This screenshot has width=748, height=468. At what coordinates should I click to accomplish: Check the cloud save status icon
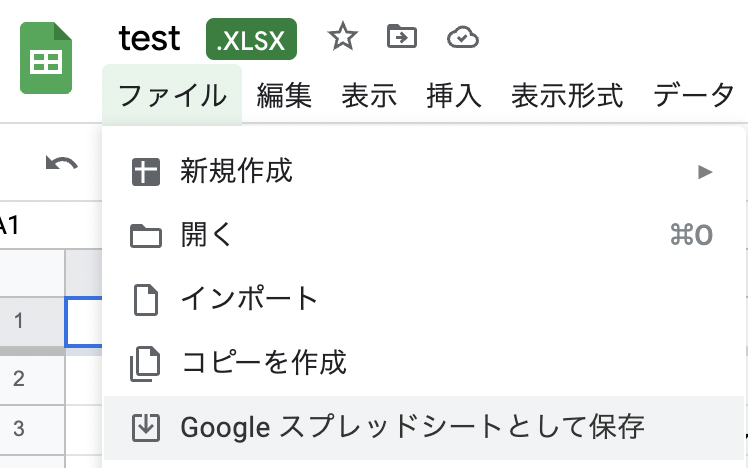[463, 38]
